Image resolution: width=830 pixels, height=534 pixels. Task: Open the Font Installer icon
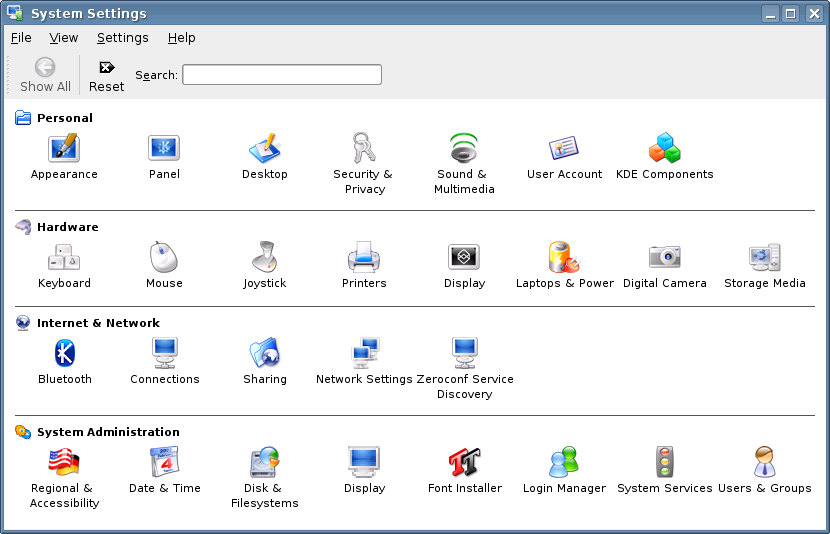click(464, 463)
